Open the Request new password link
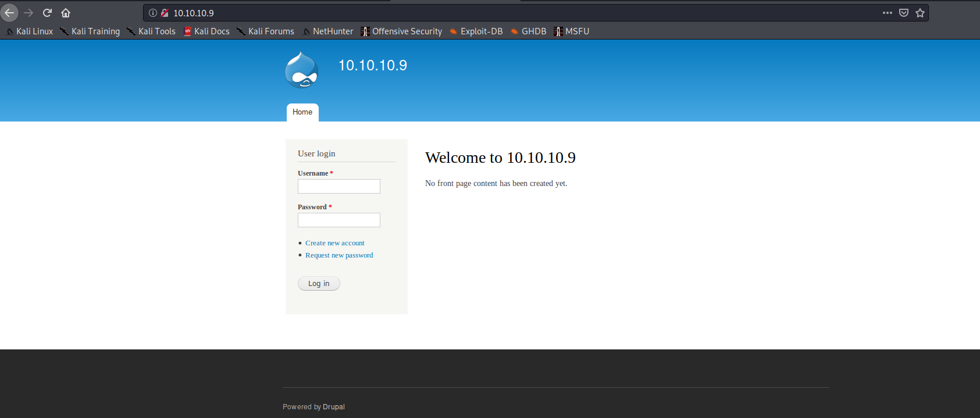Viewport: 980px width, 418px height. (x=339, y=255)
